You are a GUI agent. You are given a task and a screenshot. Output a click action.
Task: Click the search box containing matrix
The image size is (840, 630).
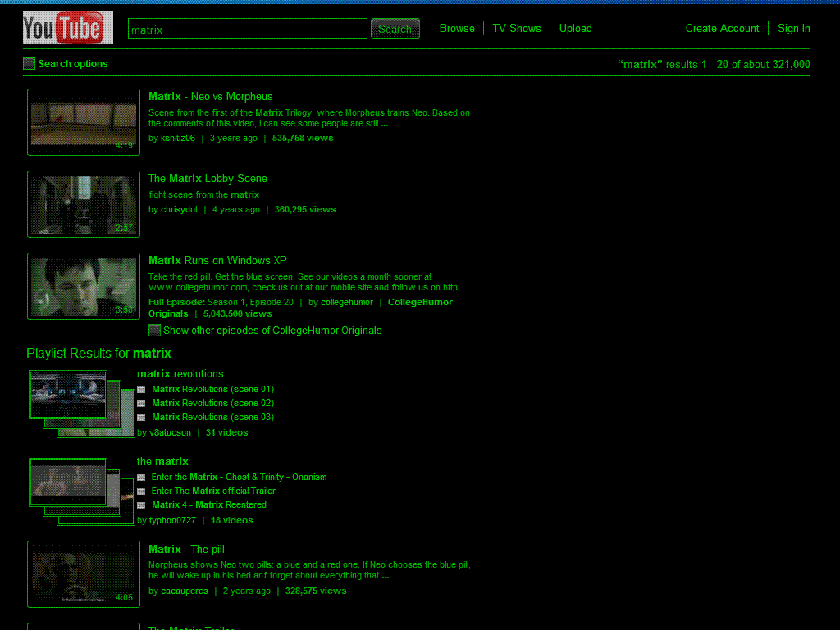(x=248, y=29)
